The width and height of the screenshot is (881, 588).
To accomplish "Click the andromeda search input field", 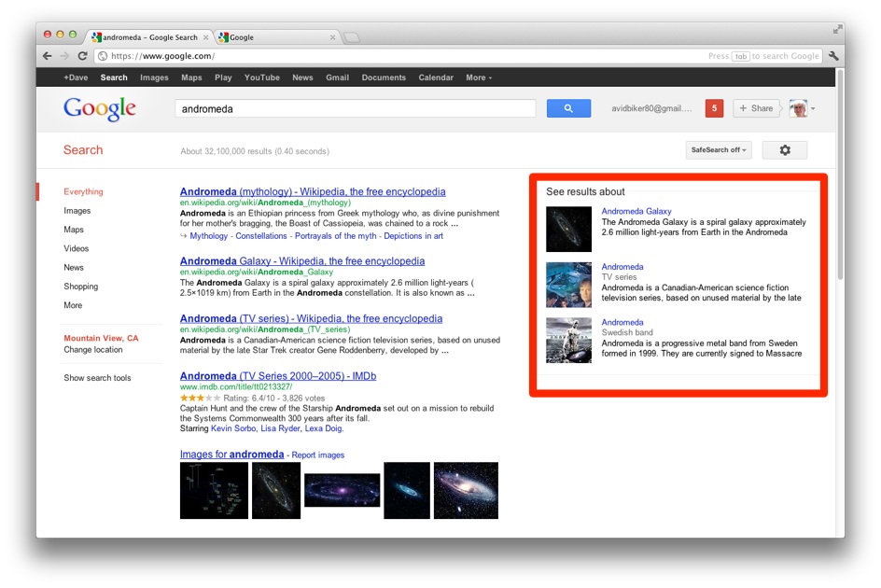I will coord(355,109).
